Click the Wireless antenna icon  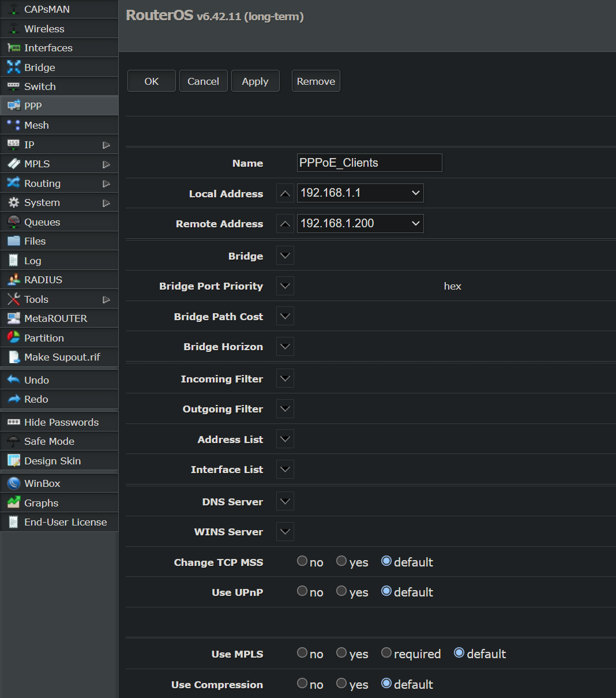coord(14,29)
